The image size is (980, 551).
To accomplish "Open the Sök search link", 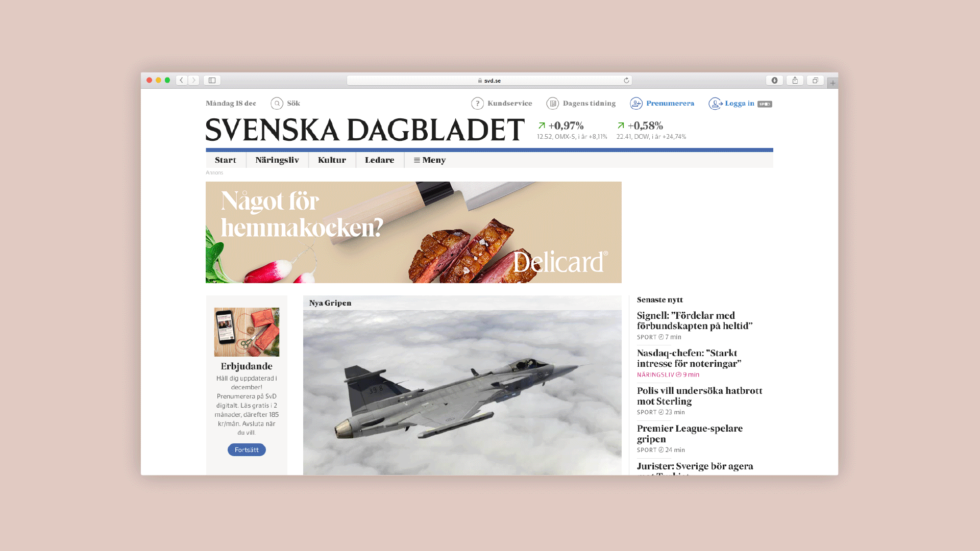I will (x=293, y=104).
